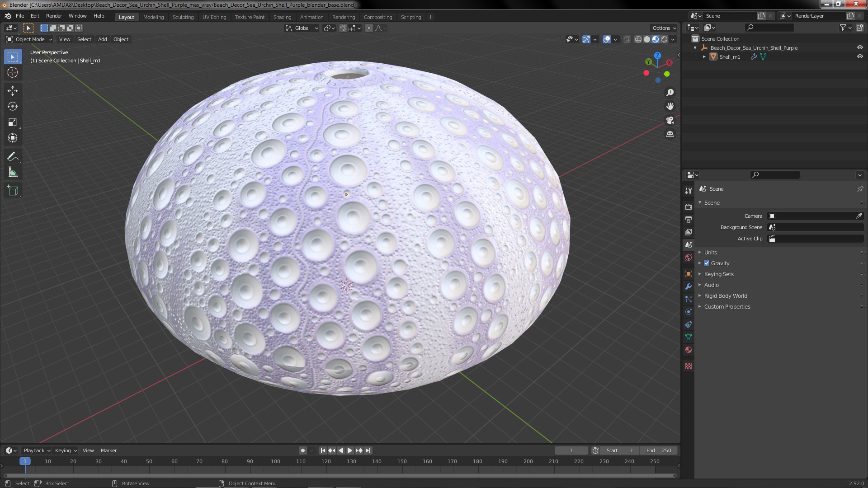This screenshot has width=868, height=488.
Task: Toggle camera view icon
Action: point(670,120)
